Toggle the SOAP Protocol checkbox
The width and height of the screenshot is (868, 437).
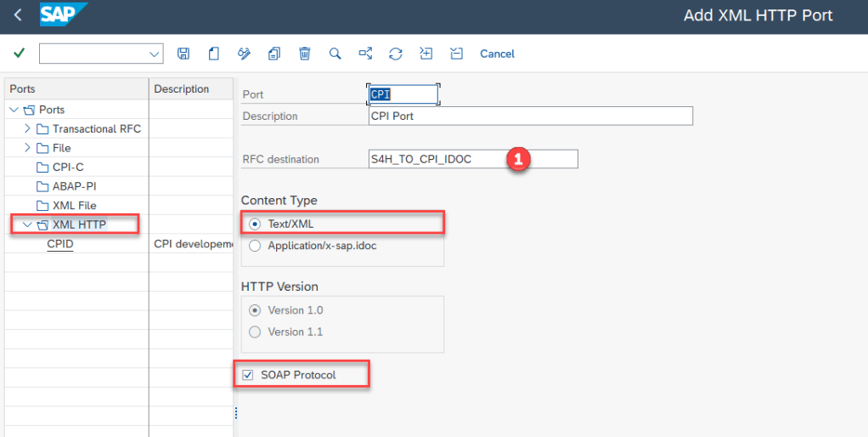tap(247, 375)
